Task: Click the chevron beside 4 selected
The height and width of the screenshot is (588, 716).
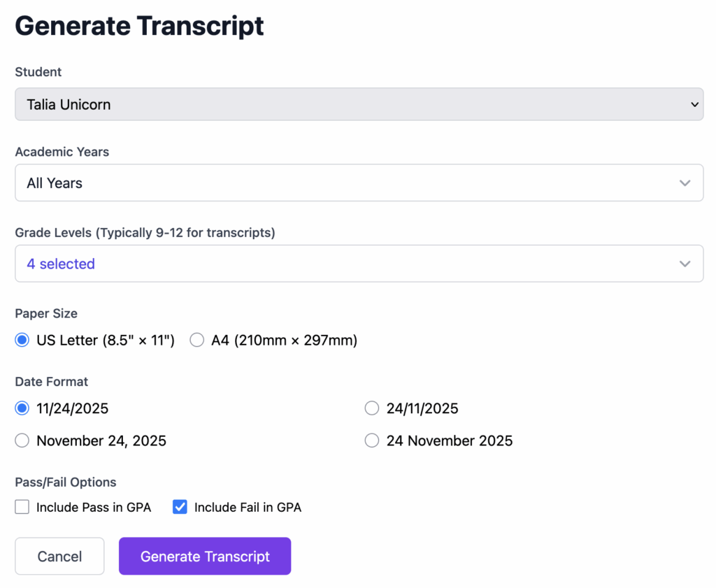Action: 685,264
